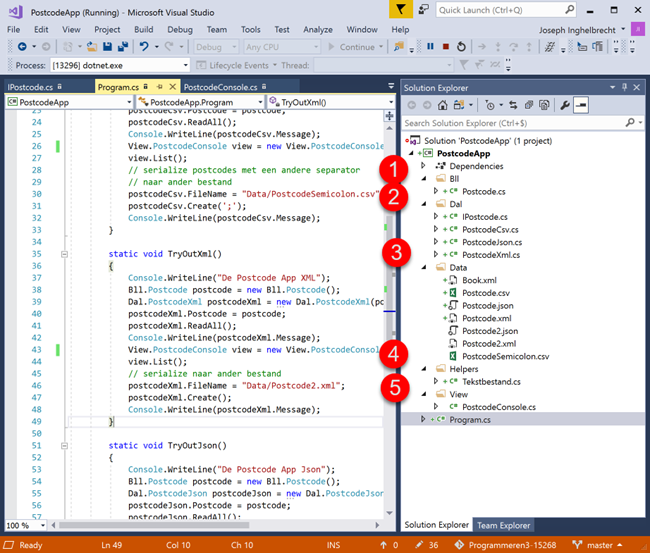Restart the debugging session

461,46
